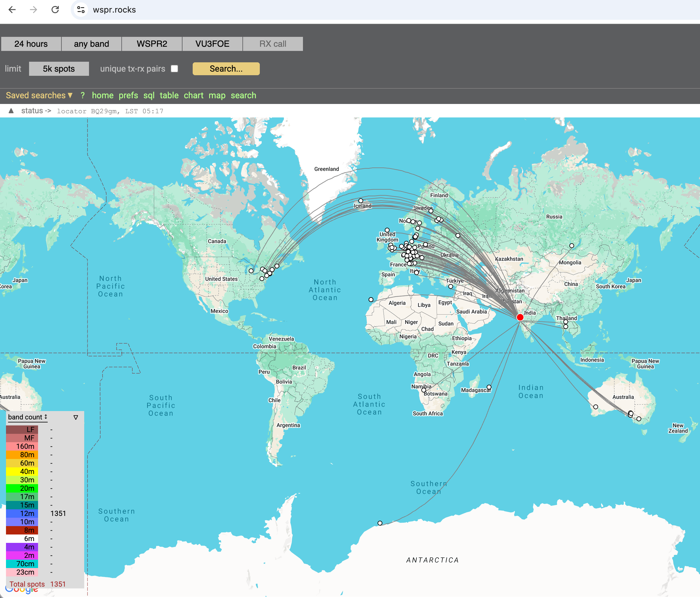Image resolution: width=700 pixels, height=598 pixels.
Task: Click the browser back arrow
Action: tap(13, 10)
